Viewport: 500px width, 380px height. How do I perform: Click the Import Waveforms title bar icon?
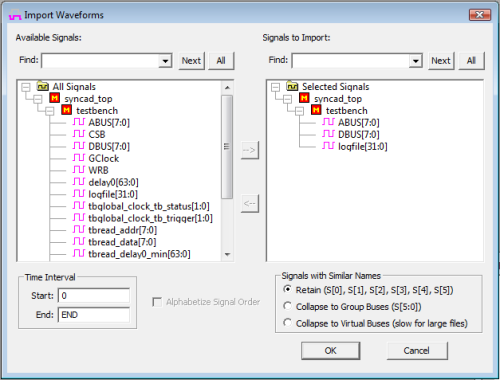(15, 15)
